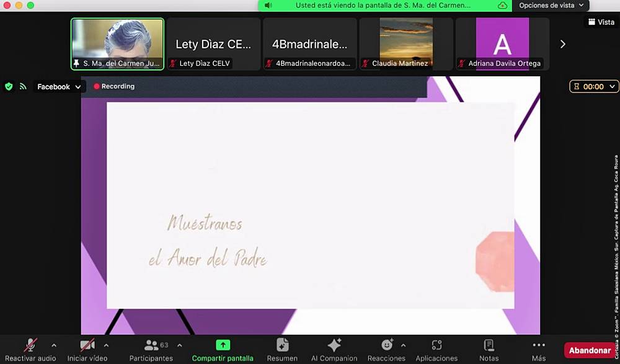Open Reacciones smiley icon
The width and height of the screenshot is (620, 364).
tap(387, 345)
